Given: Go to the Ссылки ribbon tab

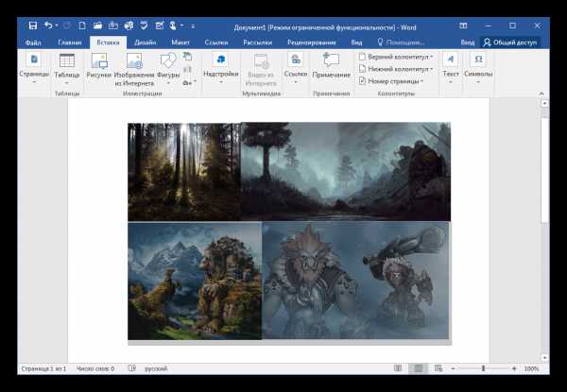Looking at the screenshot, I should click(216, 43).
